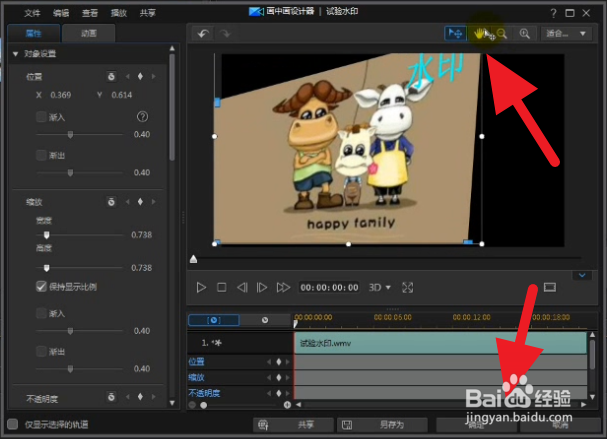The image size is (607, 439).
Task: Go to next 位置 keyframe in properties
Action: pyautogui.click(x=153, y=76)
